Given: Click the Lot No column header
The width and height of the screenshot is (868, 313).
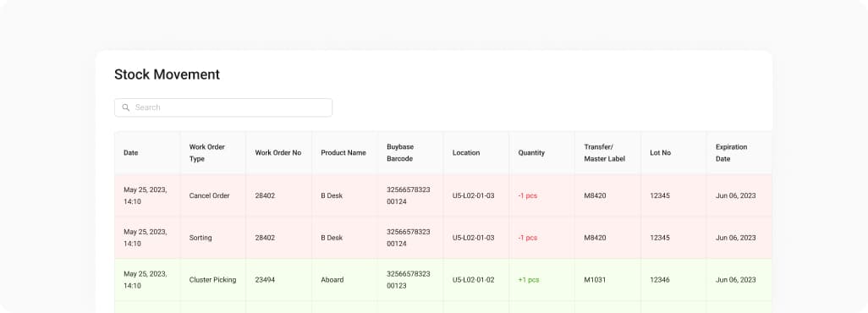Looking at the screenshot, I should tap(661, 153).
